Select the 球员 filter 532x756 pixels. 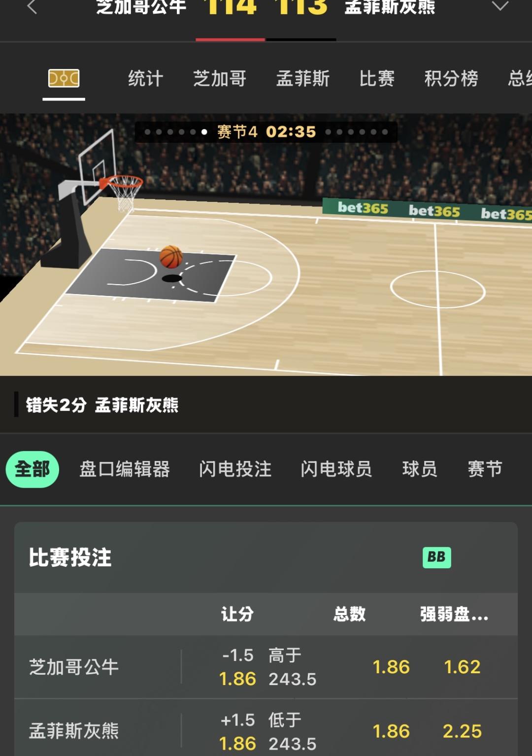pos(420,469)
